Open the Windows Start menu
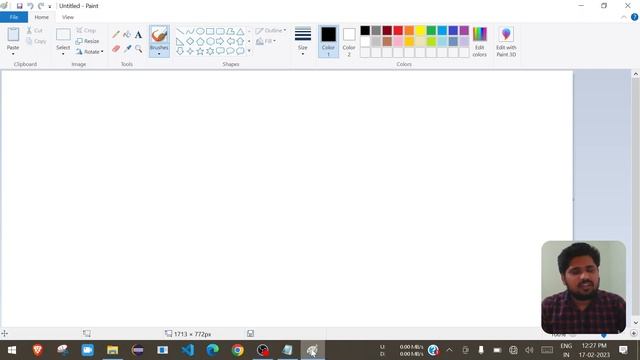640x360 pixels. coord(12,350)
